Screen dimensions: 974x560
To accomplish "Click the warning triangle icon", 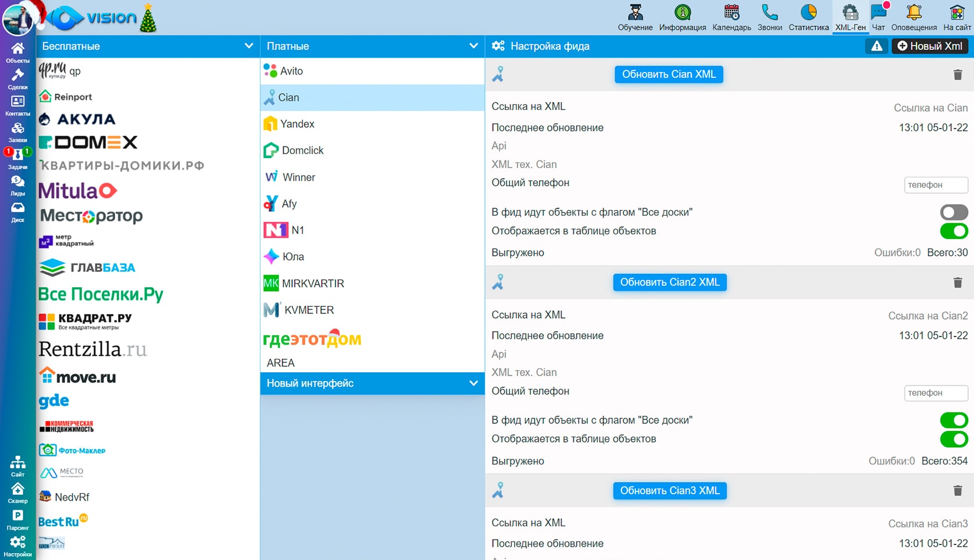I will [876, 47].
